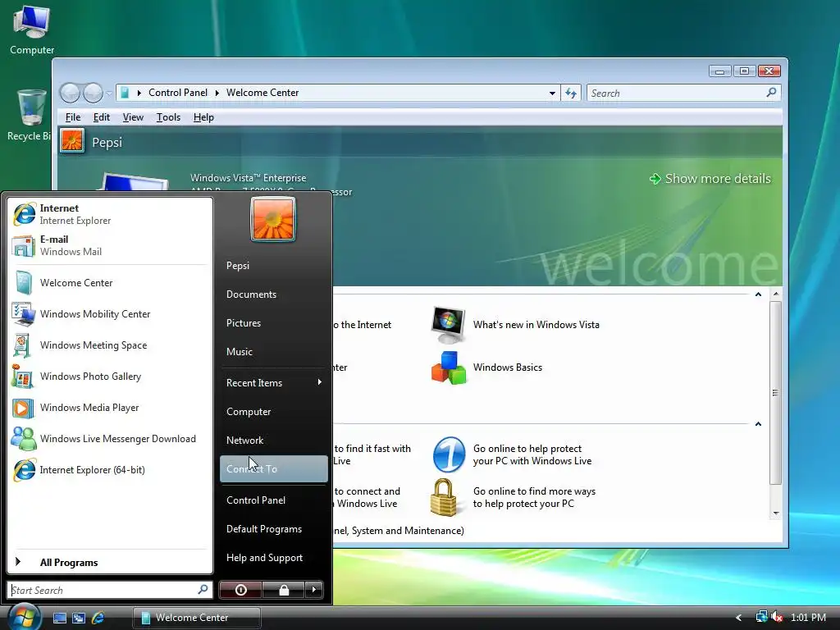840x630 pixels.
Task: Click the breadcrumb arrow after Control Panel
Action: click(217, 93)
